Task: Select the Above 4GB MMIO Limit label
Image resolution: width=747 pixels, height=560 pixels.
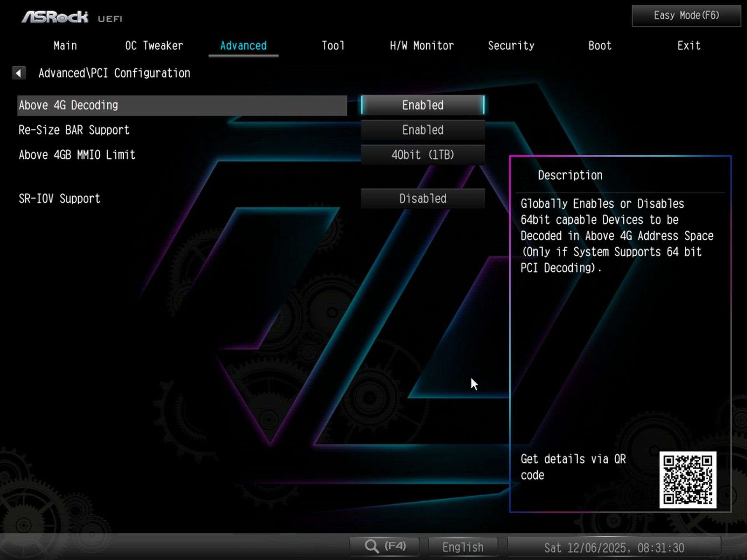Action: point(77,155)
